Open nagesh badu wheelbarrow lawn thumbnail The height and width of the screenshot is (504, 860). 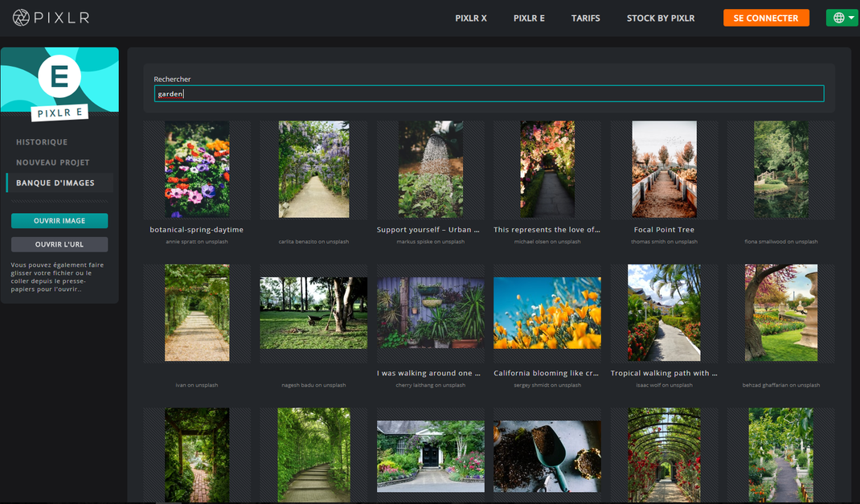coord(313,313)
